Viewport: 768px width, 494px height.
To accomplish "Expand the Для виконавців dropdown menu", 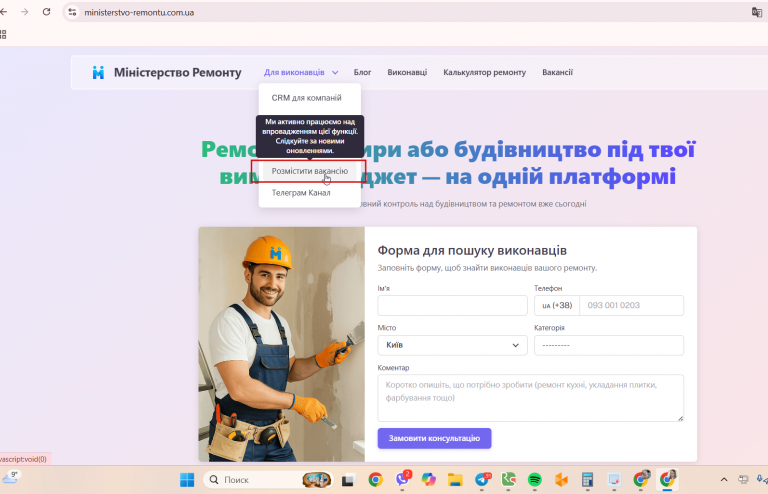I will point(301,72).
